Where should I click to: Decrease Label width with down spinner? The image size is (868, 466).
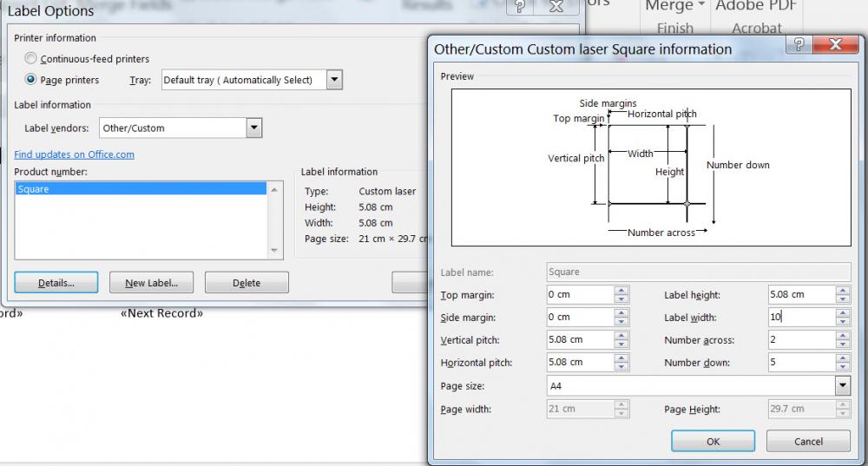click(x=843, y=322)
